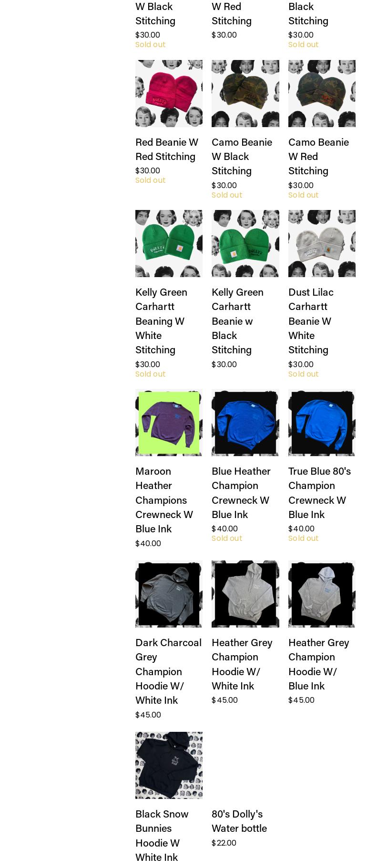Select Heather Grey Hoodie W/ Blue Ink title
This screenshot has width=367, height=868.
click(x=319, y=664)
